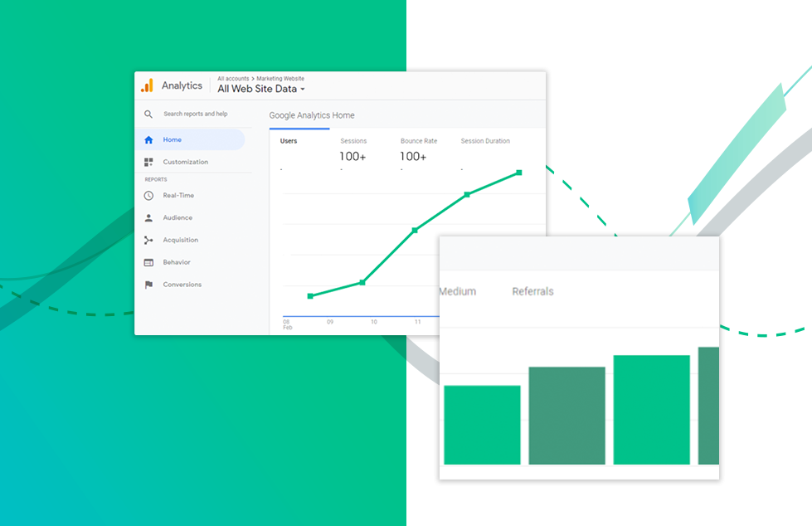Click the magnifying glass search icon

click(148, 114)
